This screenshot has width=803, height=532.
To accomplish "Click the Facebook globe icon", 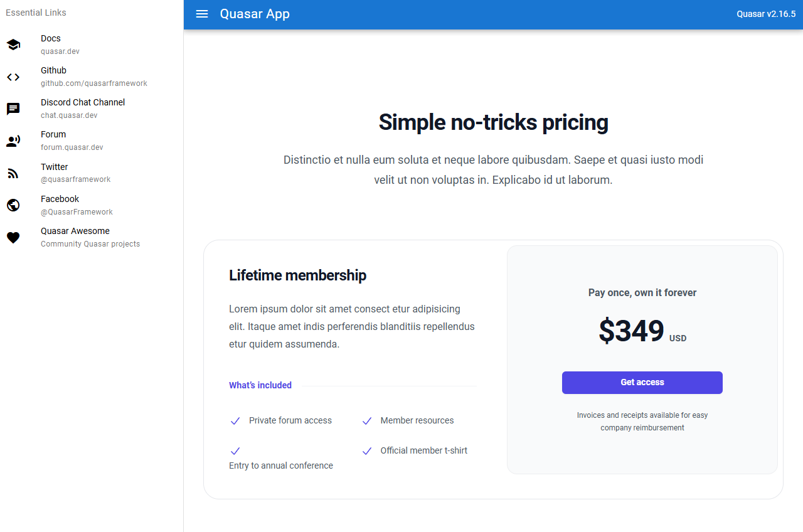I will coord(13,205).
